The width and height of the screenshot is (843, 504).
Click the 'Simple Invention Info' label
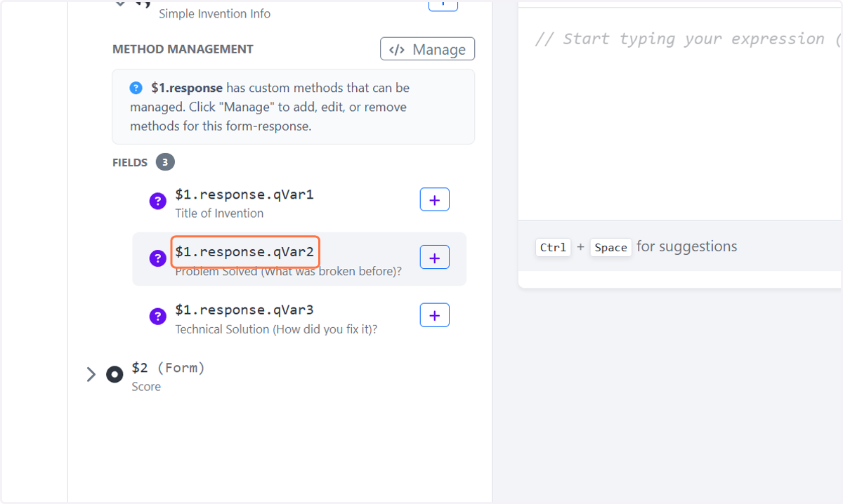(x=214, y=14)
